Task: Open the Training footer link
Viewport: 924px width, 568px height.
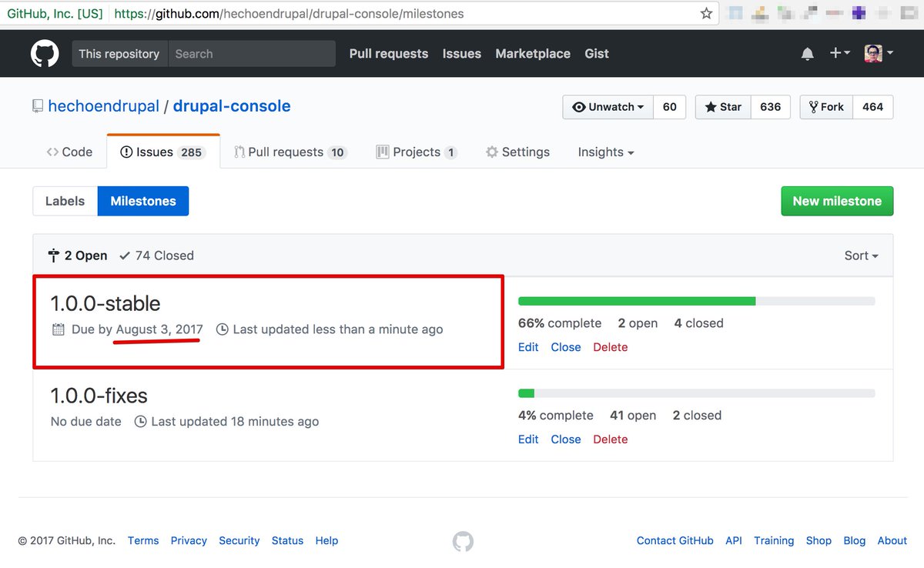Action: pyautogui.click(x=774, y=541)
